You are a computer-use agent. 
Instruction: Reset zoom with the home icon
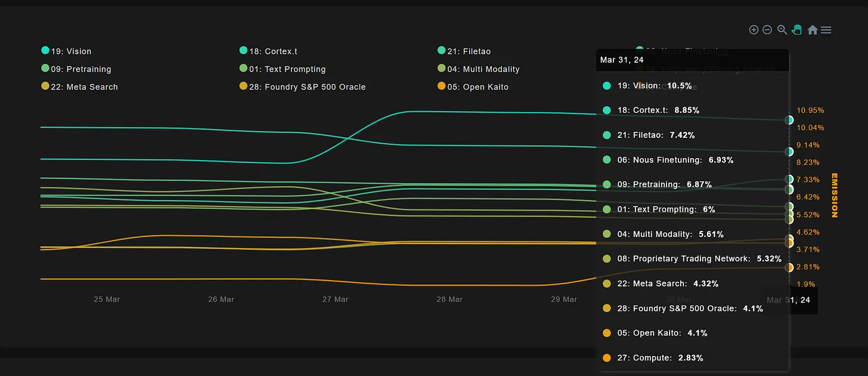coord(812,30)
